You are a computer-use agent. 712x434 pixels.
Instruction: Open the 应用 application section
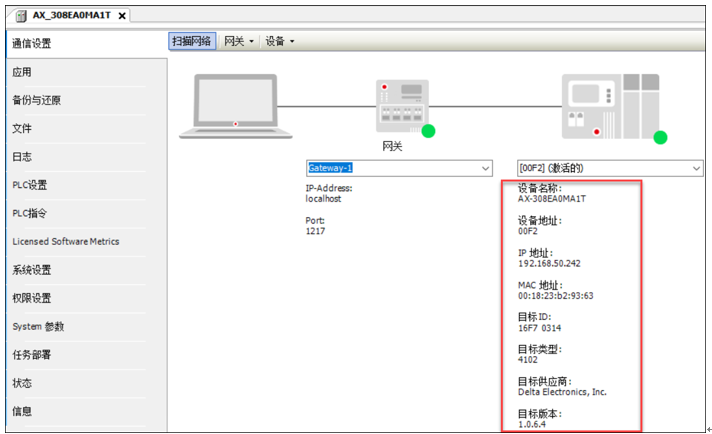[x=22, y=72]
